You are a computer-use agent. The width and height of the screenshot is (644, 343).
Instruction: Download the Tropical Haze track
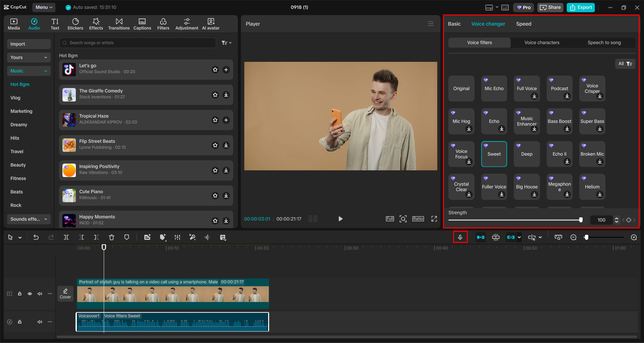[226, 120]
